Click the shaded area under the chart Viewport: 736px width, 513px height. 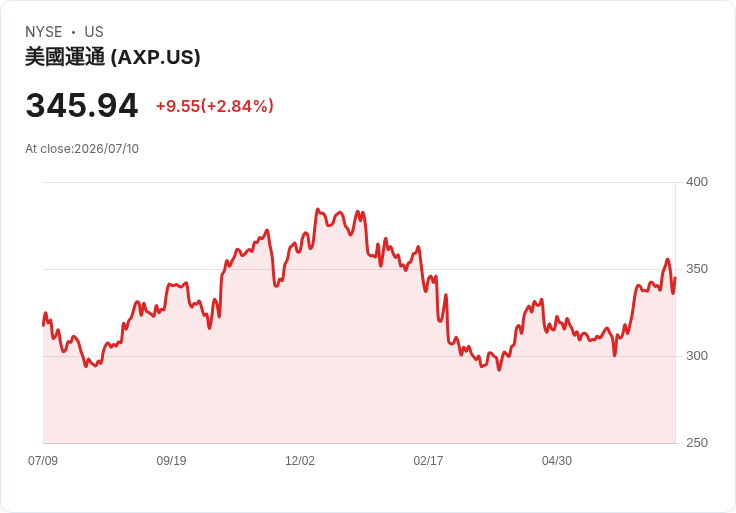point(359,404)
